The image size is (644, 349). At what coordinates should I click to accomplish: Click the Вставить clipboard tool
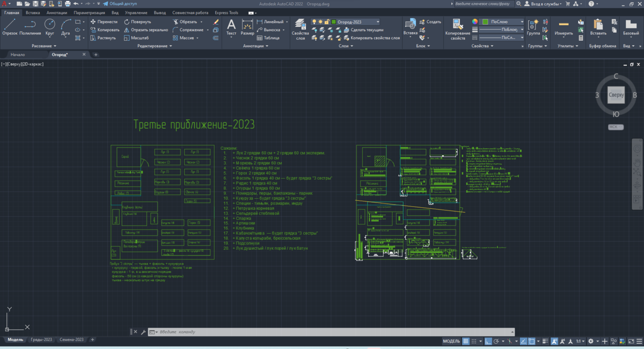(x=598, y=27)
